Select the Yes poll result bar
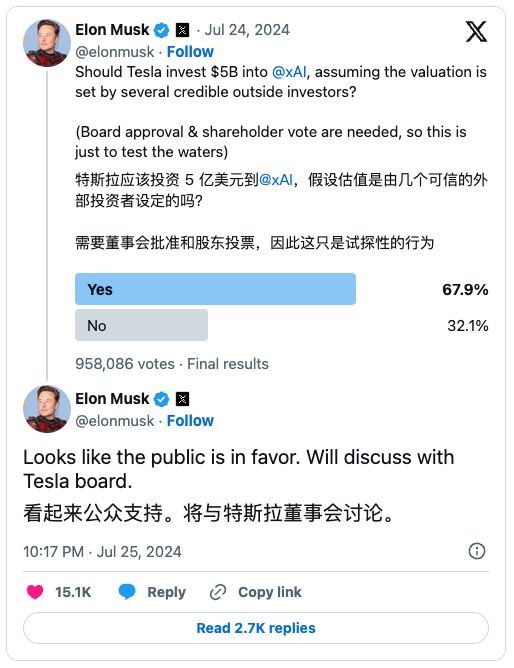This screenshot has width=514, height=668. [x=215, y=289]
